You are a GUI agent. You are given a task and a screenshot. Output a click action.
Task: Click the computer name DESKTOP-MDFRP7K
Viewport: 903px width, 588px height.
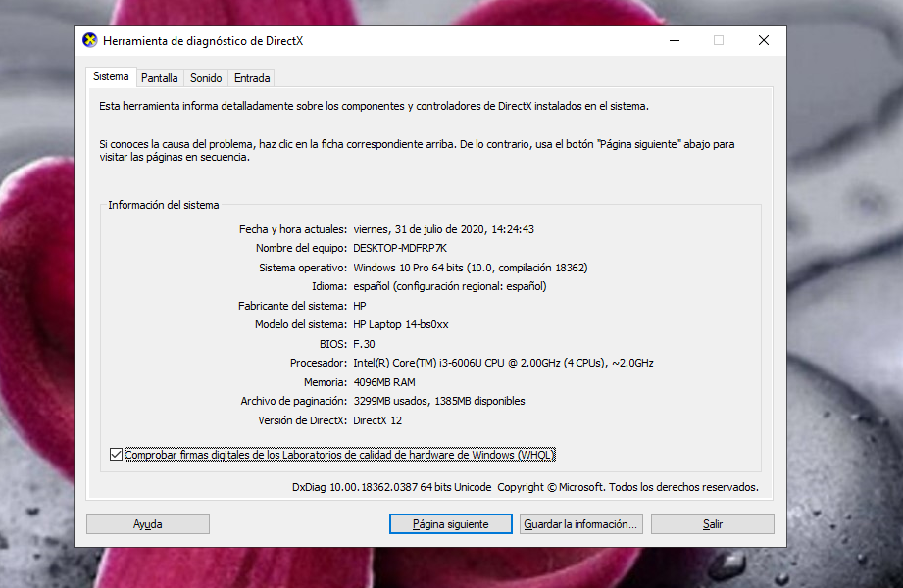coord(400,248)
